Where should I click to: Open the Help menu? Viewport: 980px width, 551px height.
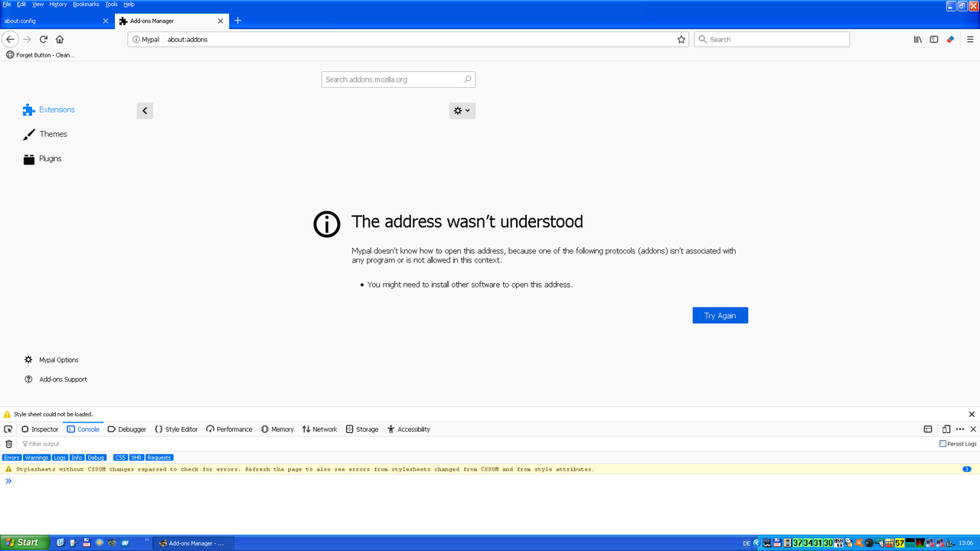[129, 5]
